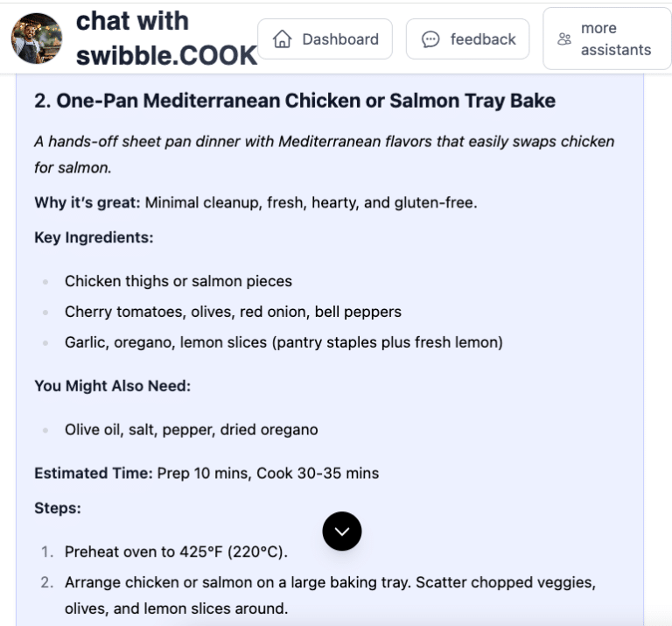This screenshot has height=626, width=672.
Task: Click the "Key Ingredients:" label
Action: [x=94, y=237]
